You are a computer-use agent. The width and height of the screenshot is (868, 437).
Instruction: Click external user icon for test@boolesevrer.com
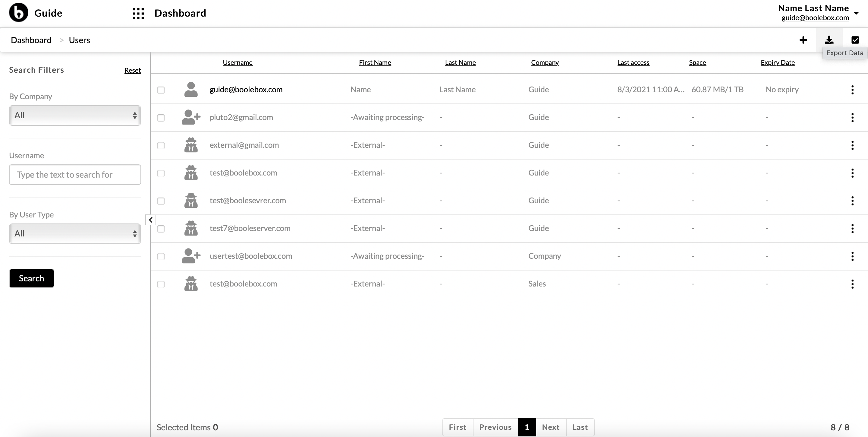pyautogui.click(x=191, y=200)
